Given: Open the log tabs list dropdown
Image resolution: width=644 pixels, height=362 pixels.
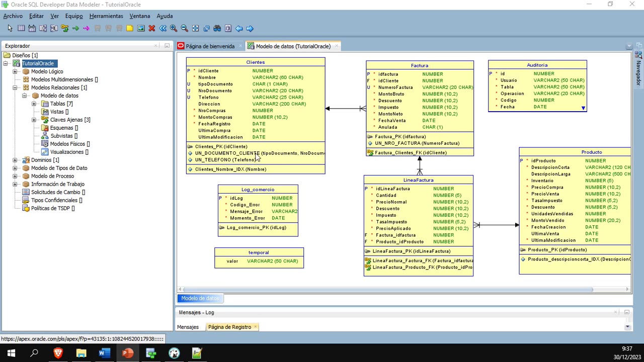Looking at the screenshot, I should coord(627,327).
